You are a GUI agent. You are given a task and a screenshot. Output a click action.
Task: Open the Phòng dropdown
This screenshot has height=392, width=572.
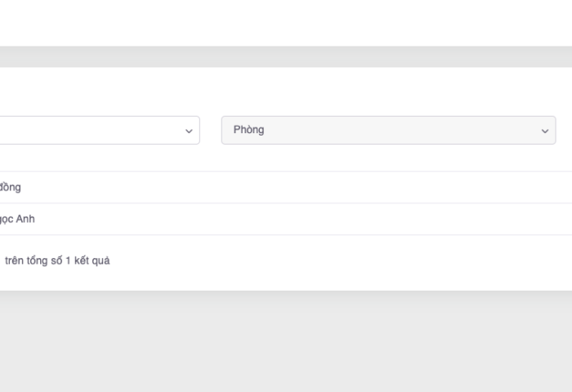pos(388,130)
